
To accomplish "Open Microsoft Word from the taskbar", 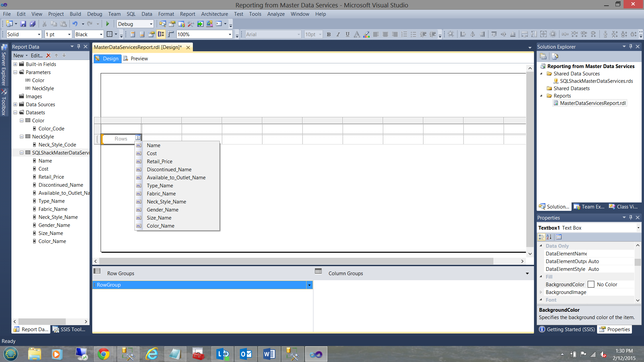I will point(269,354).
